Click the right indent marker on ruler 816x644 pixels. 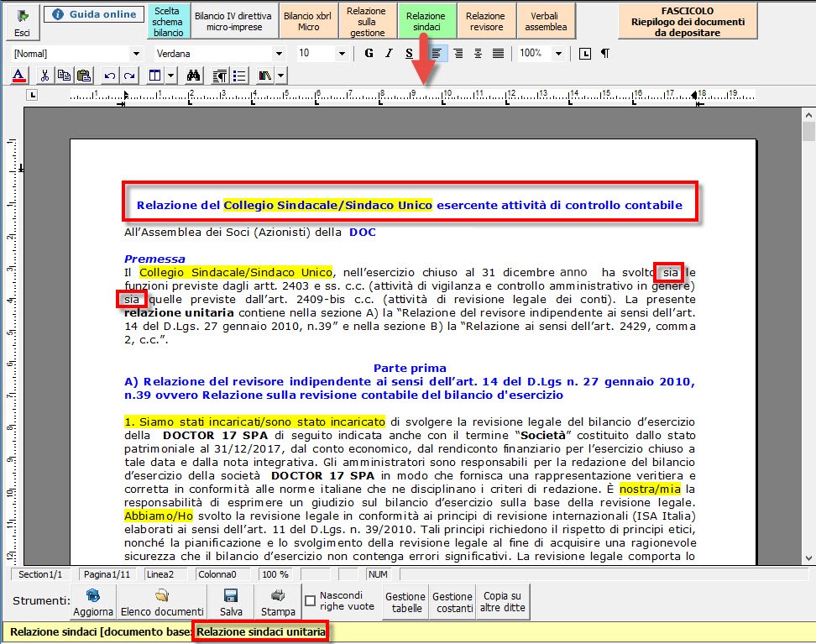point(694,94)
